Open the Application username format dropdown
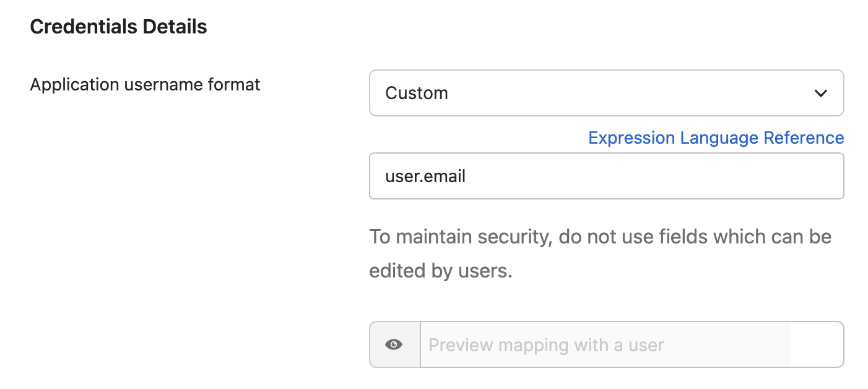868x389 pixels. coord(606,93)
